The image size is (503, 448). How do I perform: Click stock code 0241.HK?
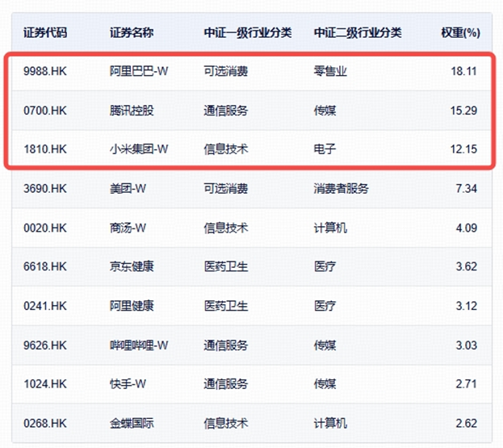(45, 306)
